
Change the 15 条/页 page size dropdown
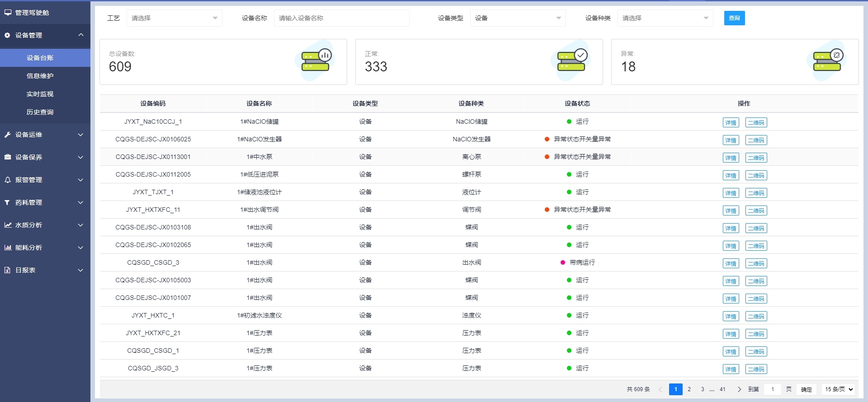click(x=839, y=389)
